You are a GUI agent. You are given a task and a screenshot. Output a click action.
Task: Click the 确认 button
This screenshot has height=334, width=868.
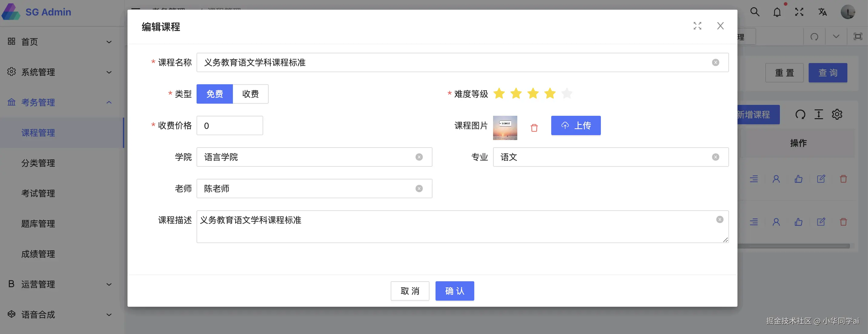tap(454, 291)
